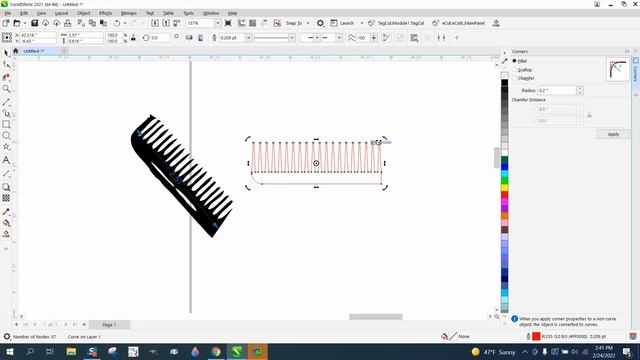
Task: Select the Parallel Dimension line tool
Action: pos(6,173)
